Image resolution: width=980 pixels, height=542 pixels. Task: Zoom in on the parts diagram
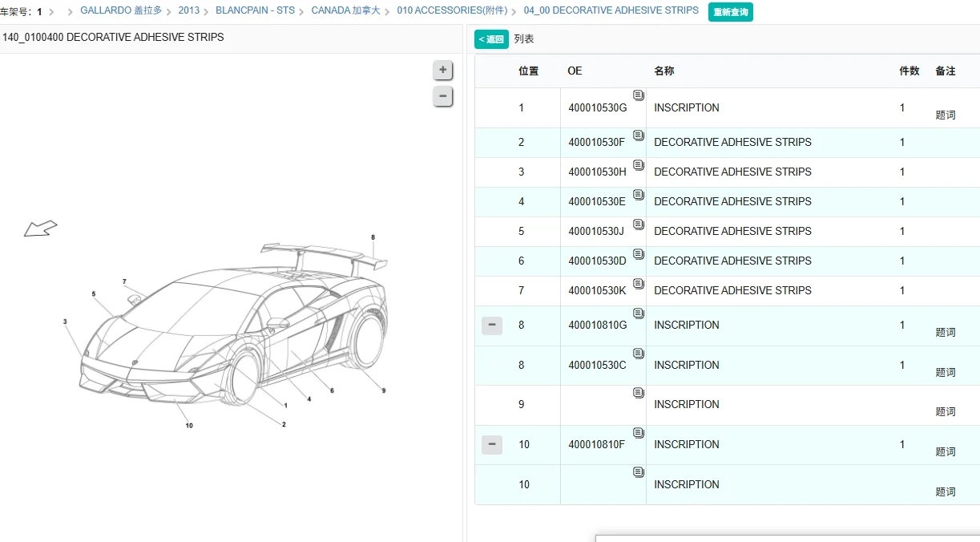coord(442,70)
